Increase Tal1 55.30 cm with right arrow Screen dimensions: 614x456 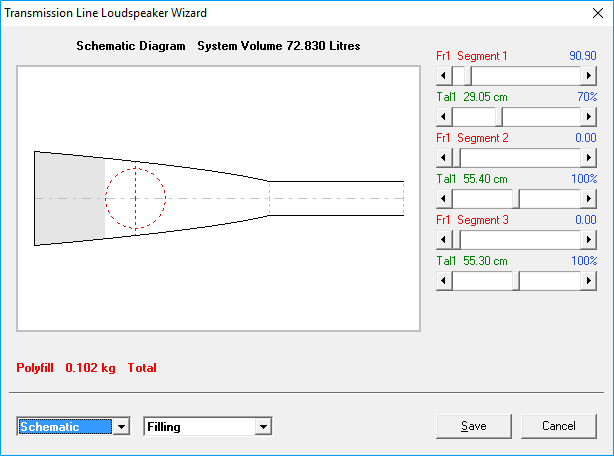point(589,281)
